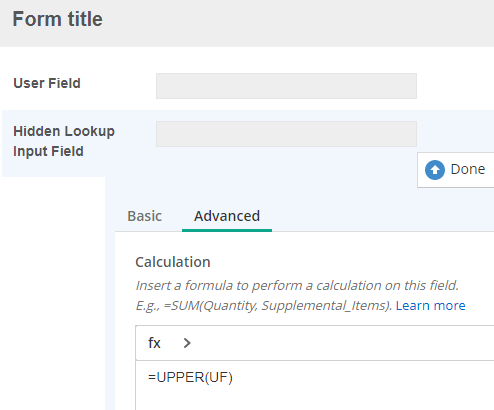Click the blue up-arrow Done icon
This screenshot has height=410, width=494.
click(435, 170)
